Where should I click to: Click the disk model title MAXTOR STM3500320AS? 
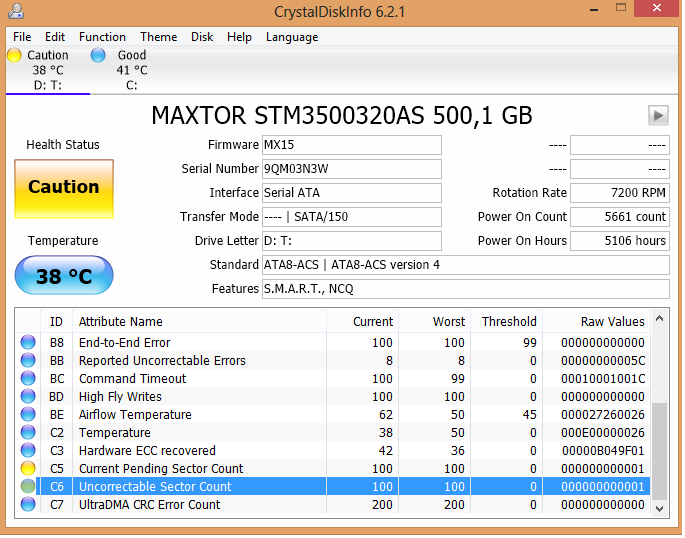coord(342,116)
